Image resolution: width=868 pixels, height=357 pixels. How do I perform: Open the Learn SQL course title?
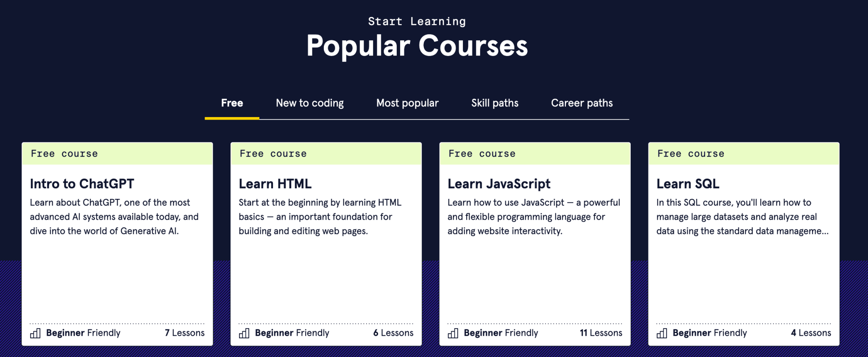tap(688, 184)
